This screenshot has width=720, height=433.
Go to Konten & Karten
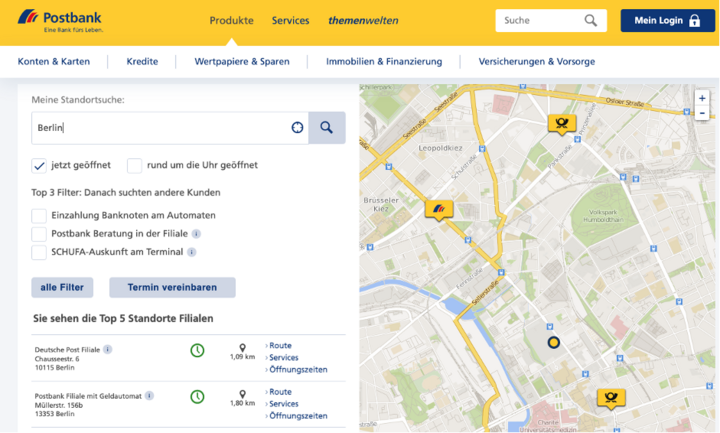(54, 62)
